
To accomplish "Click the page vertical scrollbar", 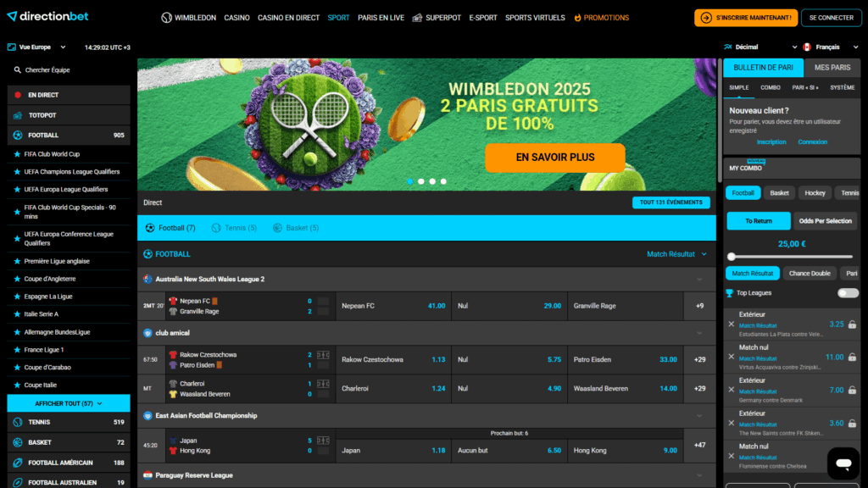I will [719, 120].
